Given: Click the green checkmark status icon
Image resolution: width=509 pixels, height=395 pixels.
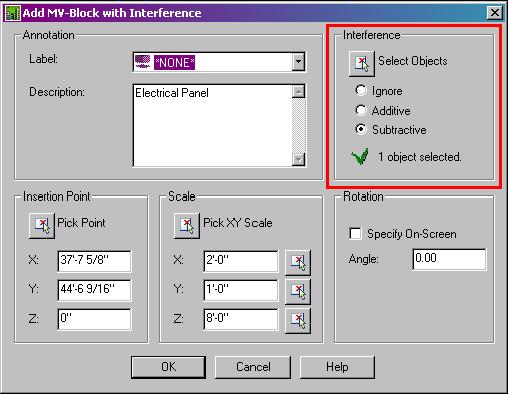Looking at the screenshot, I should point(360,156).
